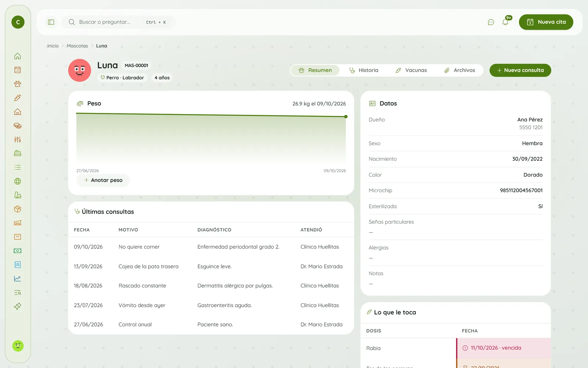Click the Anotar peso button
Image resolution: width=588 pixels, height=368 pixels.
[x=103, y=180]
